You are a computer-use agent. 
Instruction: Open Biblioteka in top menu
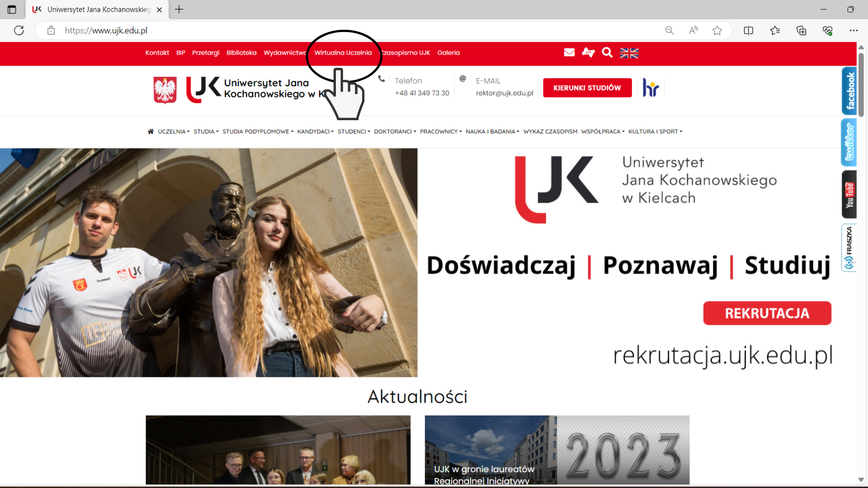(x=241, y=53)
